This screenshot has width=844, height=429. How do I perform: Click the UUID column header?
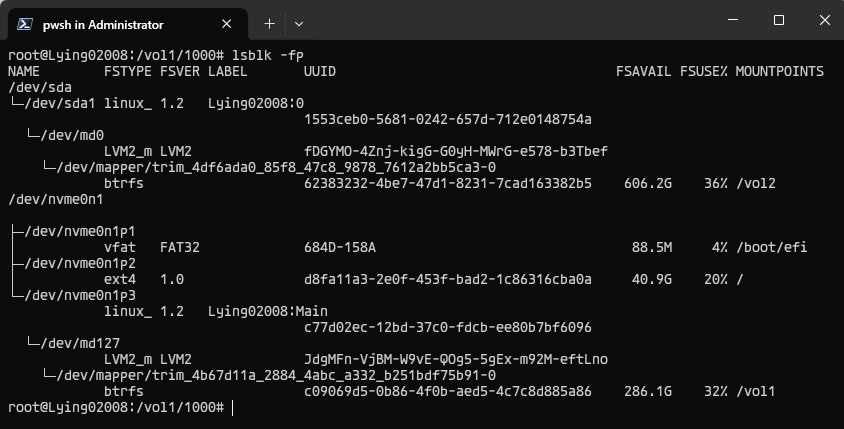[x=320, y=72]
